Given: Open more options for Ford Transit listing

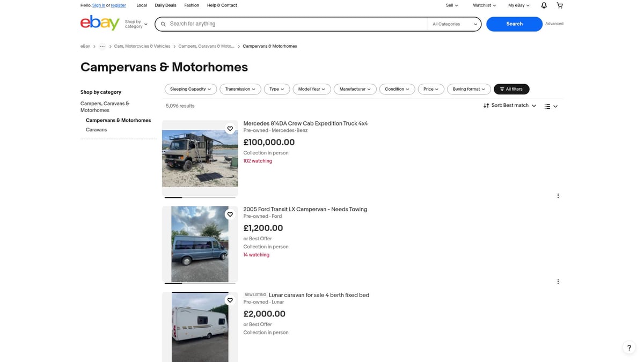Looking at the screenshot, I should pos(558,282).
